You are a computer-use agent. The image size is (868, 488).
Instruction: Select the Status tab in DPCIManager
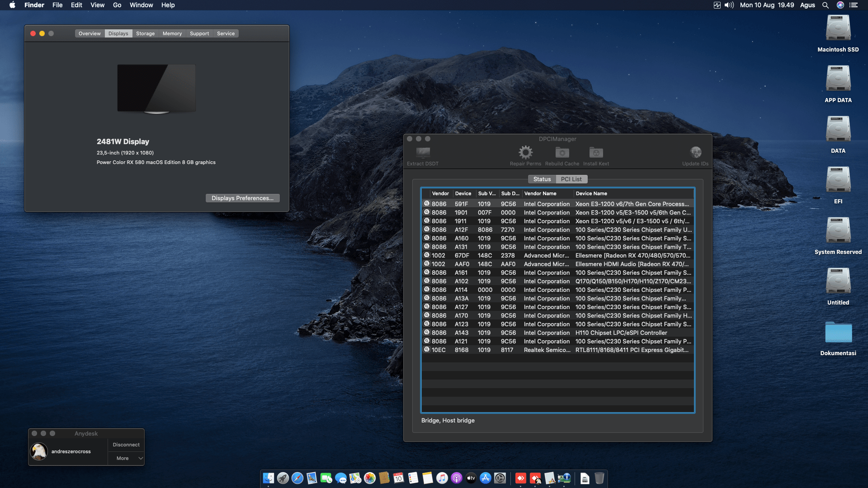coord(542,179)
